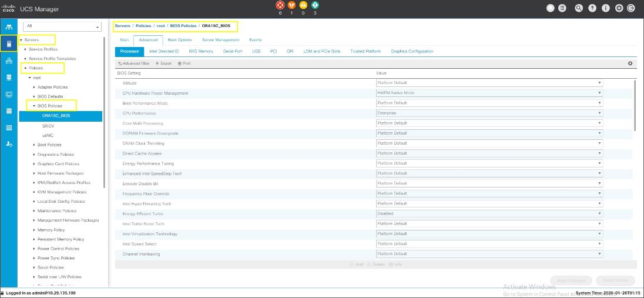This screenshot has width=644, height=298.
Task: Switch to the Events tab
Action: (x=256, y=40)
